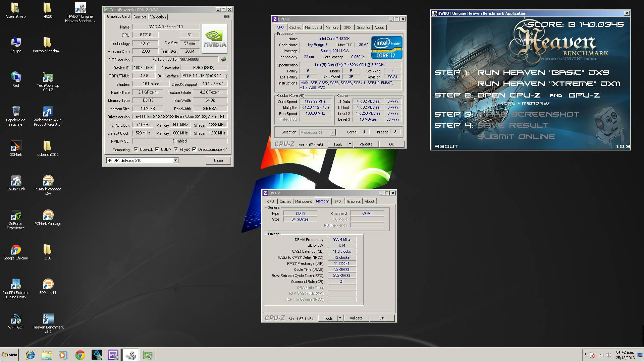Click the GPU-Z screenshot camera icon

(227, 16)
